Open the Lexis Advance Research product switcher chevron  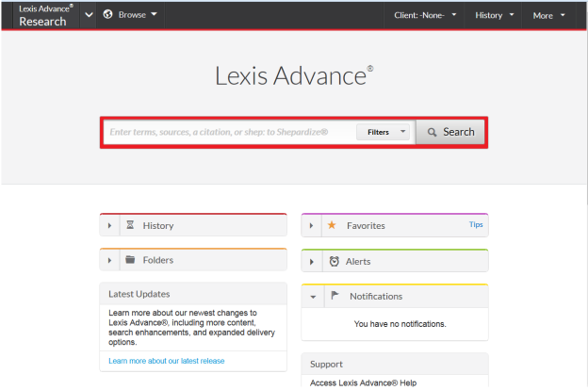[x=89, y=15]
